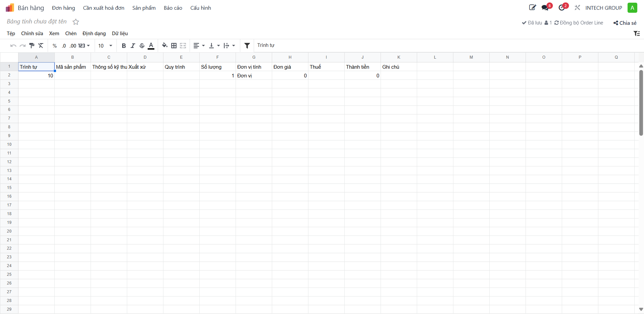Toggle strikethrough formatting
The image size is (644, 314).
142,46
